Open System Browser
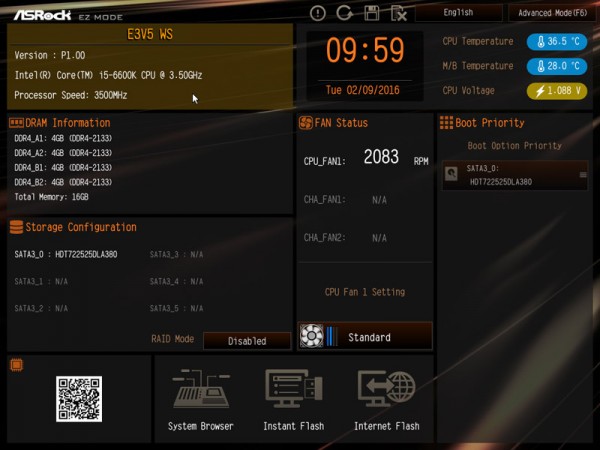This screenshot has width=600, height=450. click(x=201, y=399)
